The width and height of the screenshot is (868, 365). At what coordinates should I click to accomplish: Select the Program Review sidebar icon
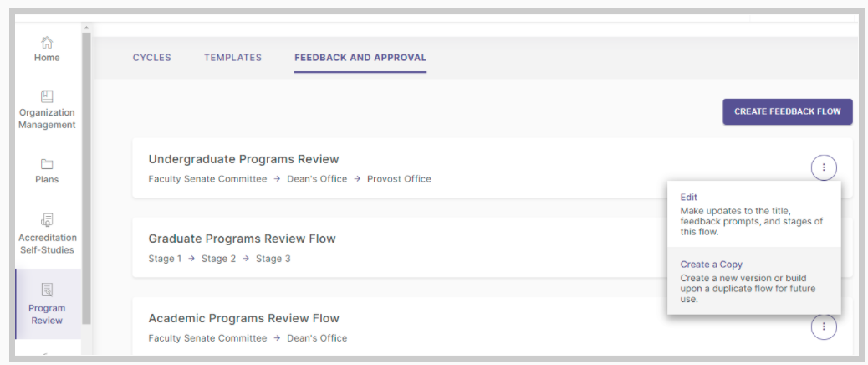point(47,290)
